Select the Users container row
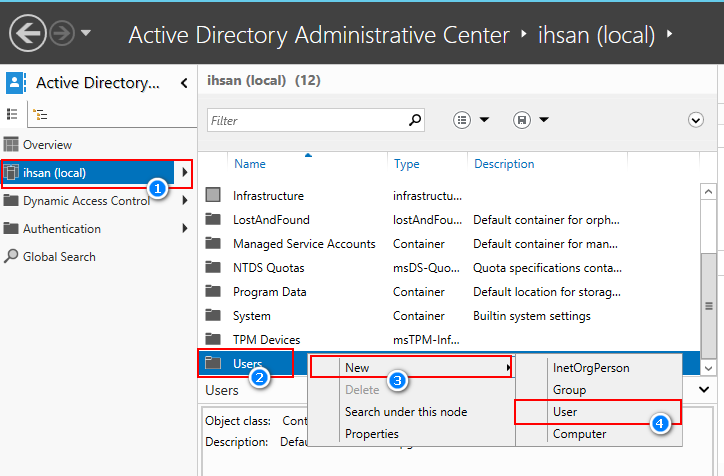The height and width of the screenshot is (476, 724). 254,363
